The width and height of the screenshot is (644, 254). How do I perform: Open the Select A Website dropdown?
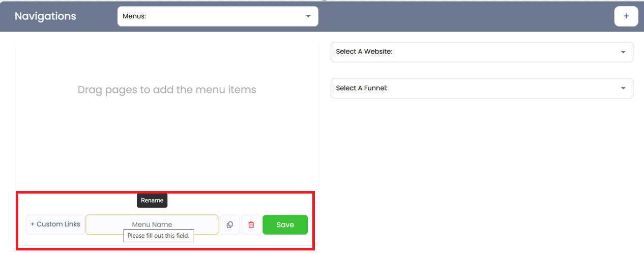click(x=481, y=52)
